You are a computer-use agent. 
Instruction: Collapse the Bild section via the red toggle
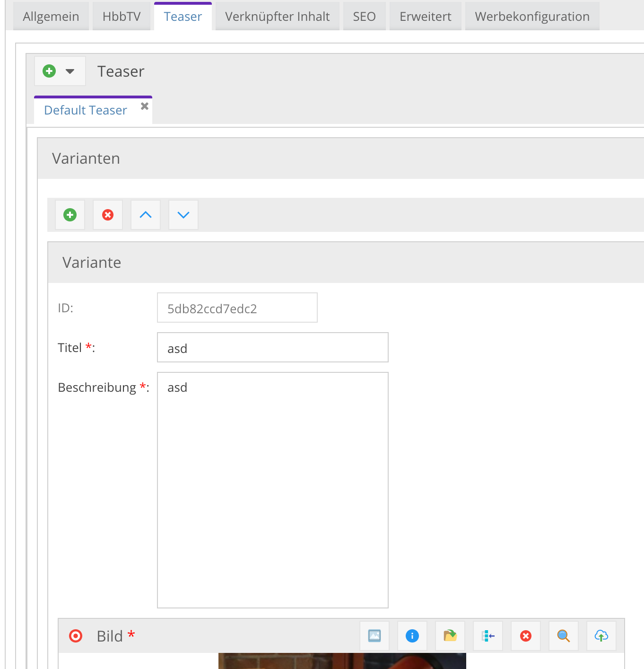click(x=76, y=636)
